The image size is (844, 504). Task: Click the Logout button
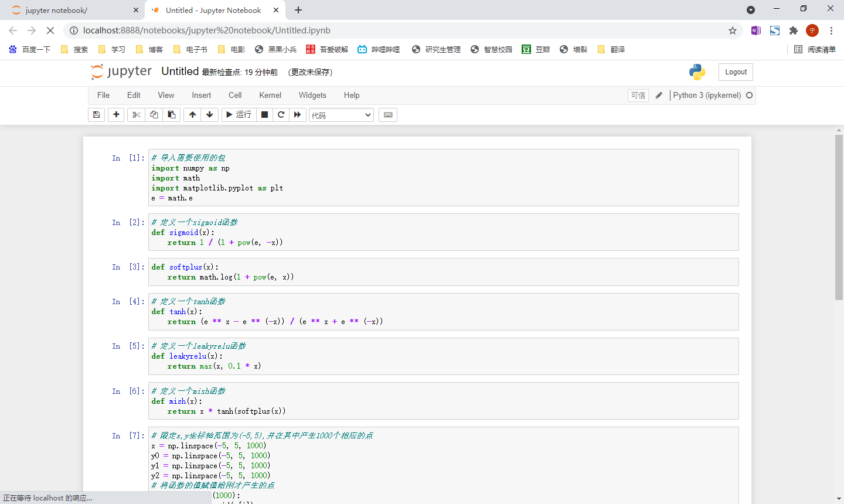point(736,72)
